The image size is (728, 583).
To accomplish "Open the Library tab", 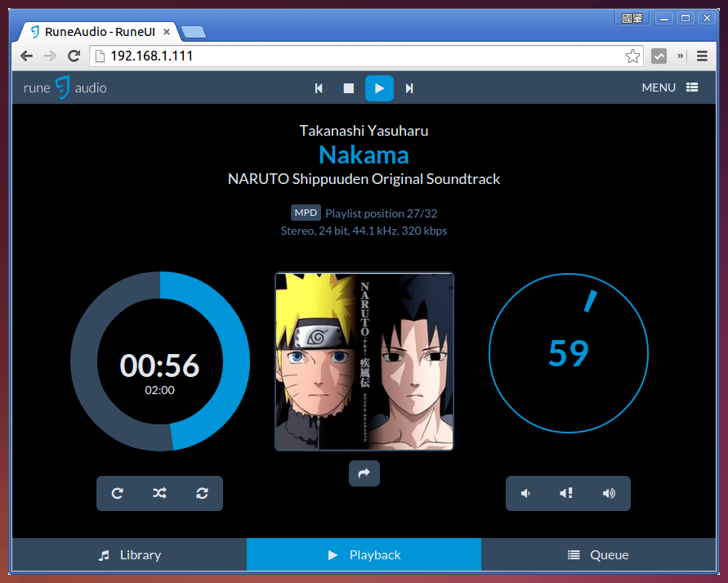I will pos(129,554).
